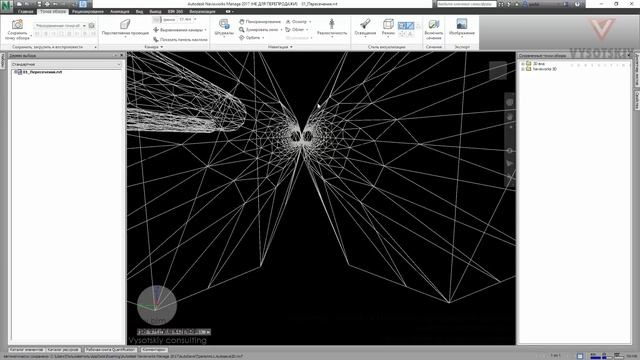Click keyword search input field
640x360 pixels.
click(466, 4)
